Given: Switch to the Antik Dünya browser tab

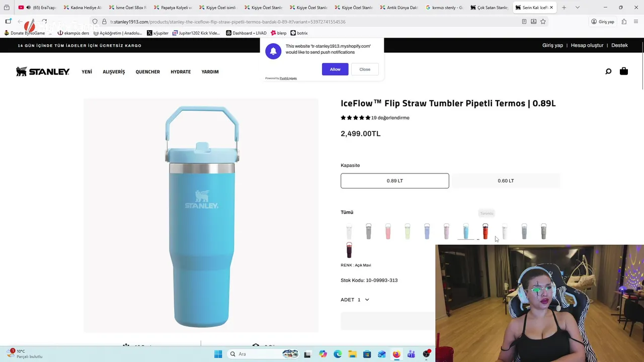Looking at the screenshot, I should pyautogui.click(x=398, y=8).
